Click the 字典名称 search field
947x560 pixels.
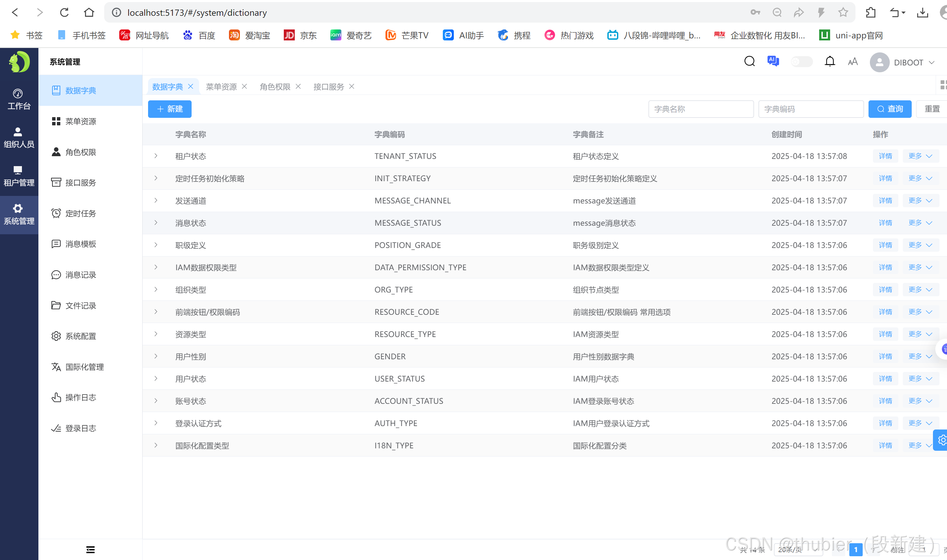(x=701, y=109)
